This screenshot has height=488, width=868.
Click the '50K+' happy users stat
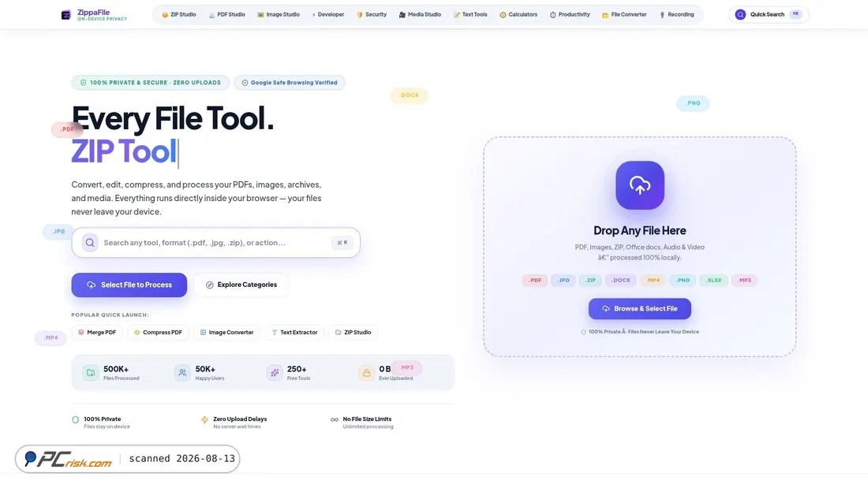coord(205,369)
